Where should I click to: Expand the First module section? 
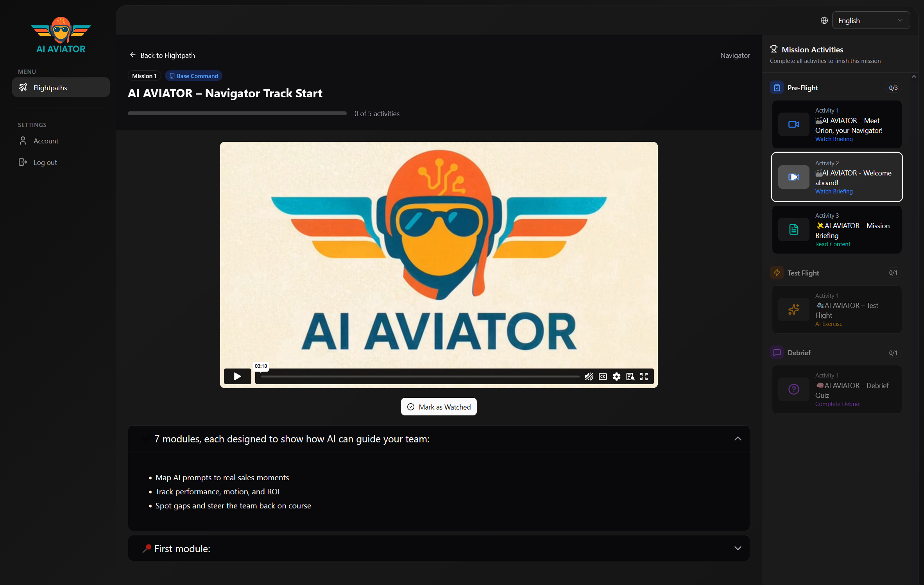738,548
